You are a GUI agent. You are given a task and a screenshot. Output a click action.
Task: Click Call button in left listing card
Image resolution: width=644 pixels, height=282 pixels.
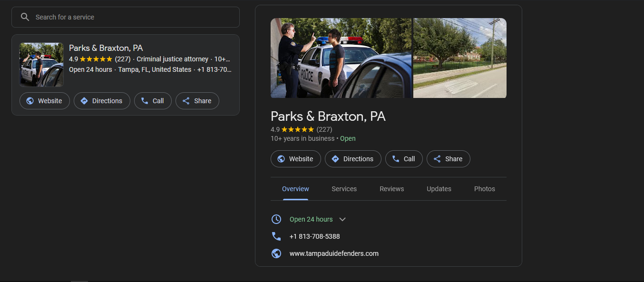[153, 101]
